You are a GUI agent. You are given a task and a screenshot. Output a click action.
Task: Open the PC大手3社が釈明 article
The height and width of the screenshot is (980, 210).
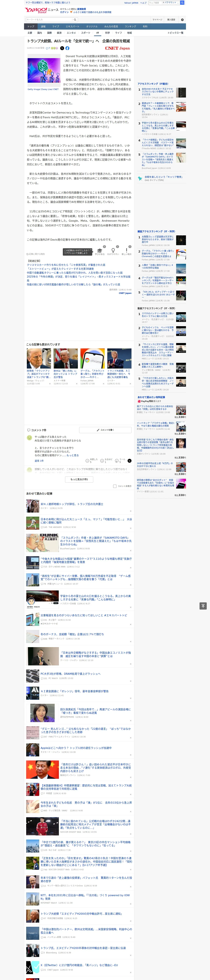click(70, 674)
